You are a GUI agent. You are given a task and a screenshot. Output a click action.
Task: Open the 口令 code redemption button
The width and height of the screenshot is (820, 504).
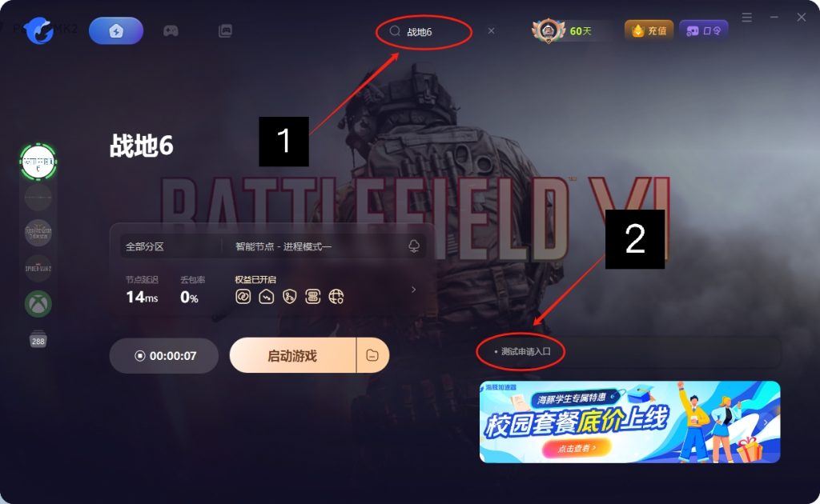pyautogui.click(x=703, y=31)
